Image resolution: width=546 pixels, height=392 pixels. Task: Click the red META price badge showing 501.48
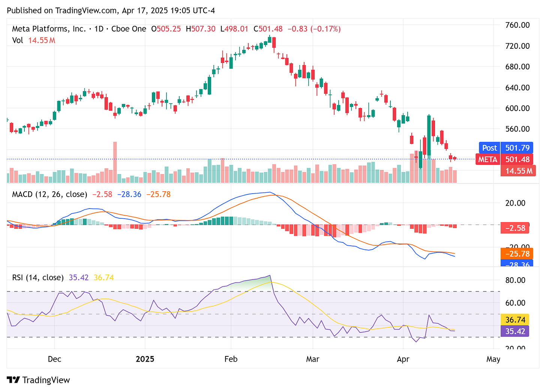504,159
